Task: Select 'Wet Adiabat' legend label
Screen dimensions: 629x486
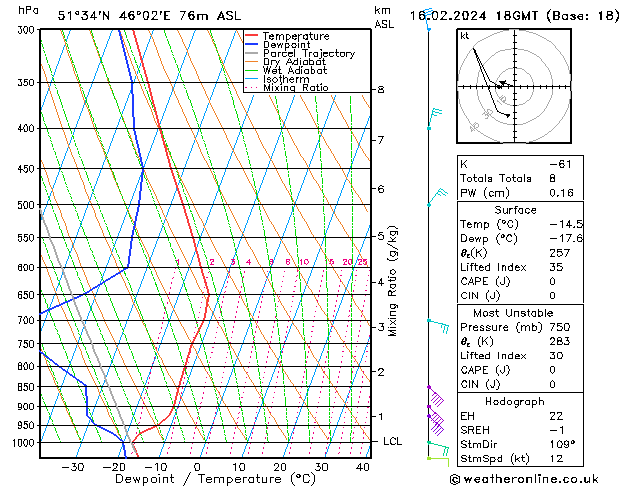Action: pos(295,71)
